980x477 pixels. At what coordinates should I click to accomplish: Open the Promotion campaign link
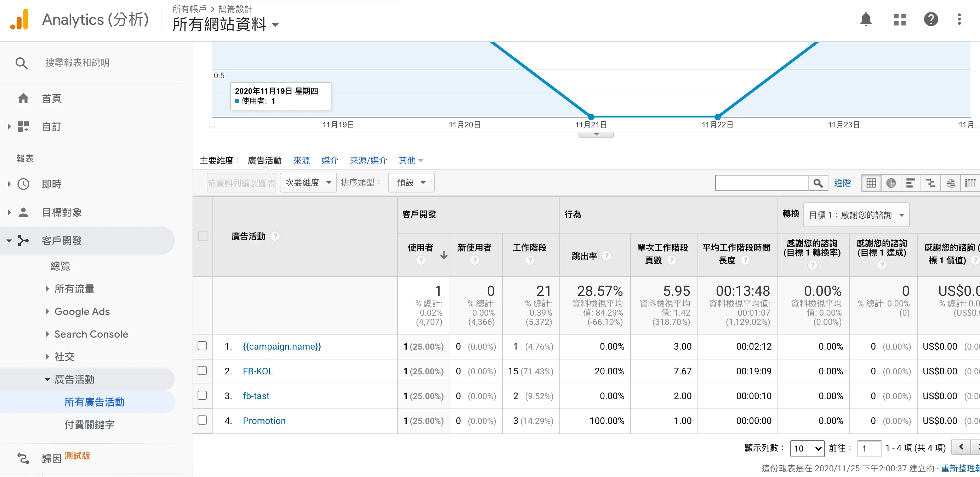pyautogui.click(x=264, y=421)
